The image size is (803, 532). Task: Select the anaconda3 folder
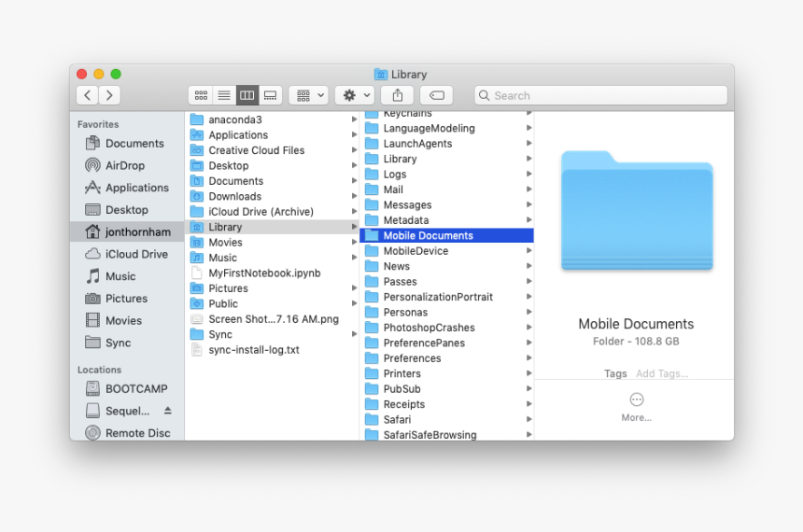[x=272, y=119]
